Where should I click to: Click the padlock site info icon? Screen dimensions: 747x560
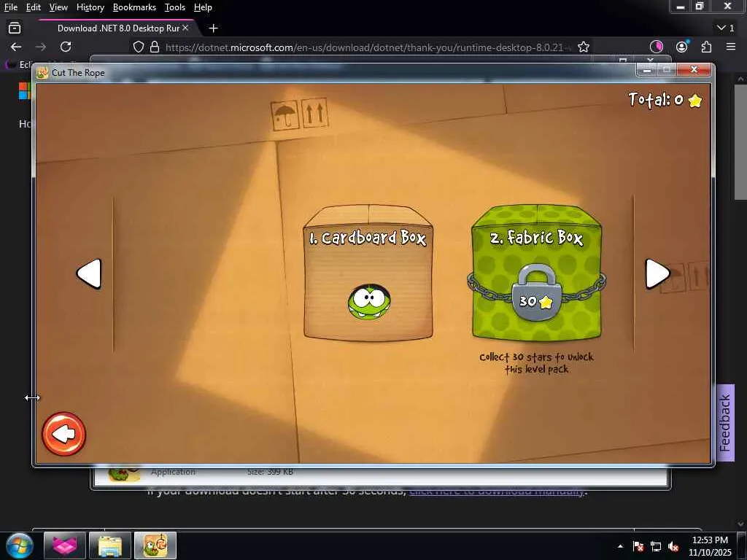pyautogui.click(x=155, y=47)
